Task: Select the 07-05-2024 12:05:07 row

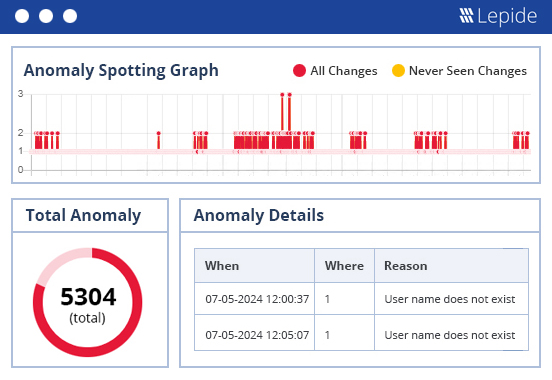Action: [x=361, y=333]
